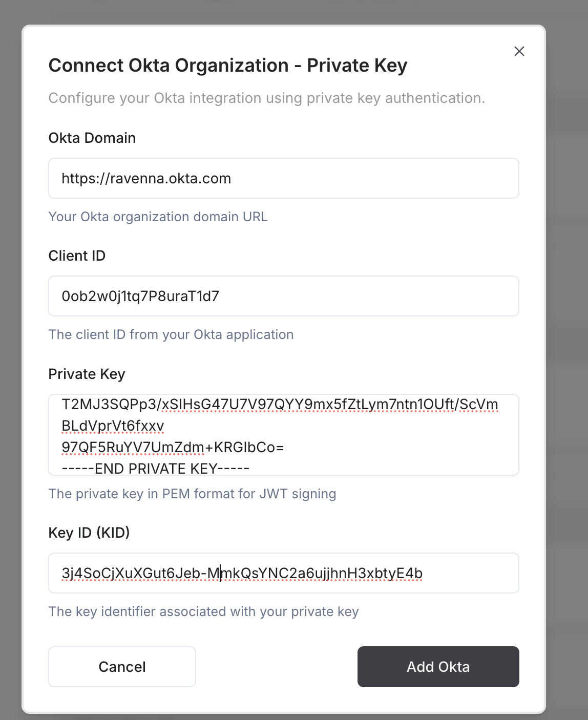Image resolution: width=588 pixels, height=720 pixels.
Task: Click the Okta Domain label
Action: pyautogui.click(x=92, y=138)
